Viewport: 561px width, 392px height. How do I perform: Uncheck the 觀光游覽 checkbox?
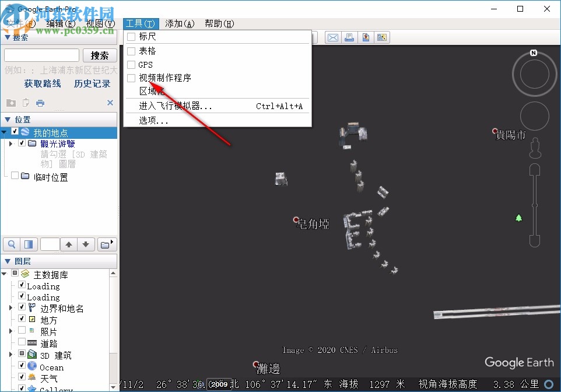click(x=22, y=143)
